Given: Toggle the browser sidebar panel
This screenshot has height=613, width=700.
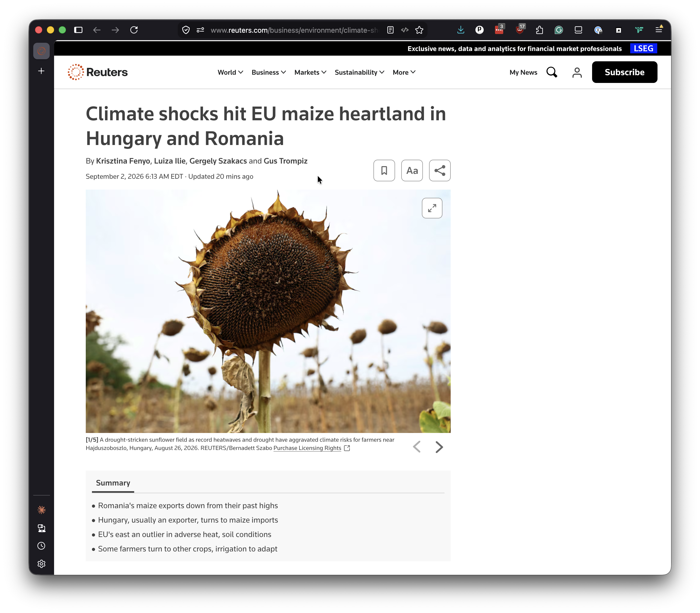Looking at the screenshot, I should [x=78, y=30].
